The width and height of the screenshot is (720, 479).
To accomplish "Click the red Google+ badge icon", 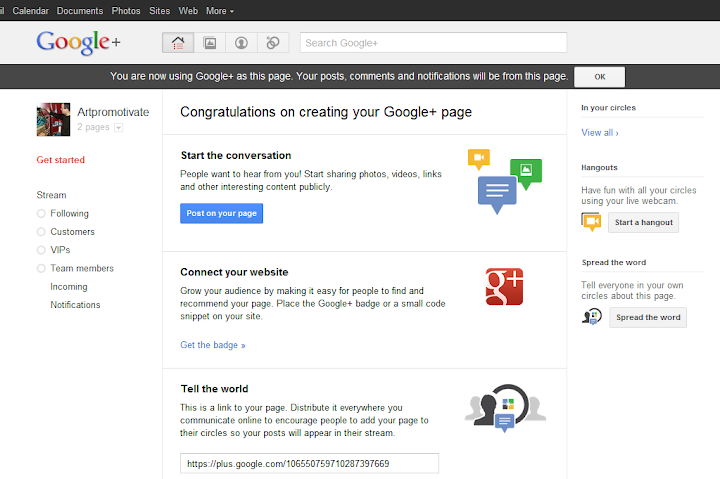I will (x=504, y=287).
